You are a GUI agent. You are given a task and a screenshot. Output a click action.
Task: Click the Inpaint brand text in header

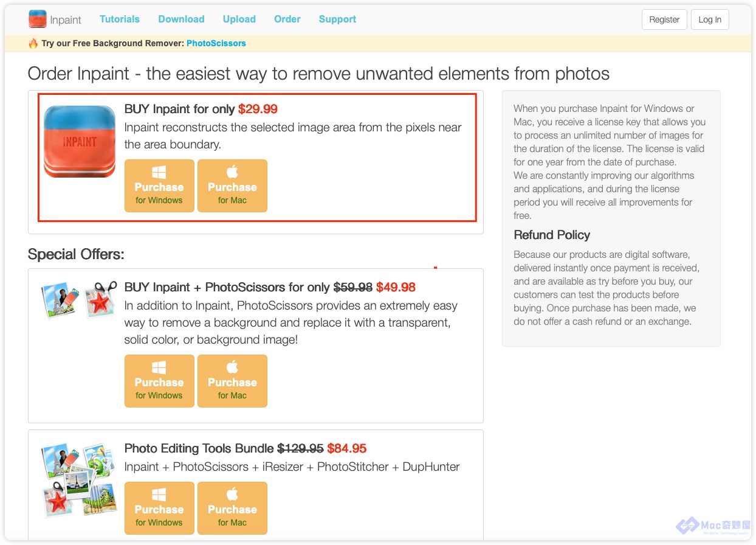click(66, 20)
